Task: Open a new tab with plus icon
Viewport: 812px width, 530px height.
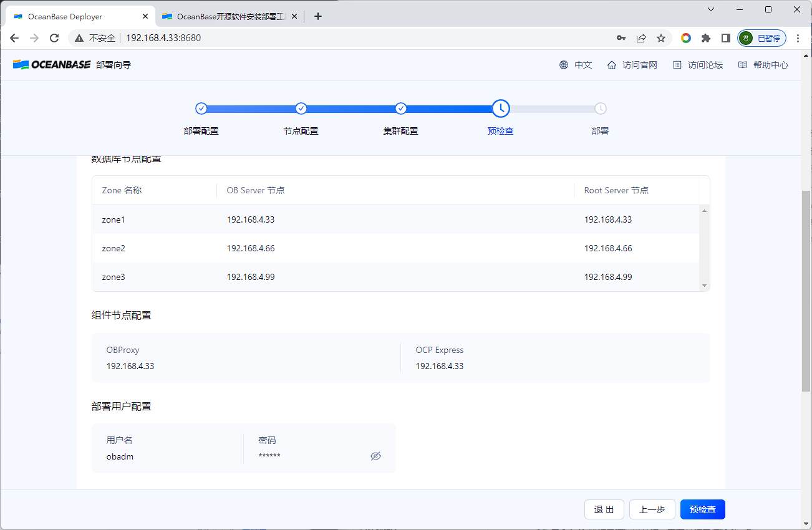Action: tap(318, 16)
